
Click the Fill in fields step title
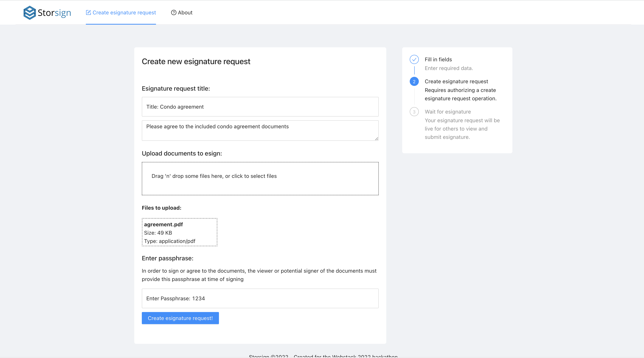point(438,60)
